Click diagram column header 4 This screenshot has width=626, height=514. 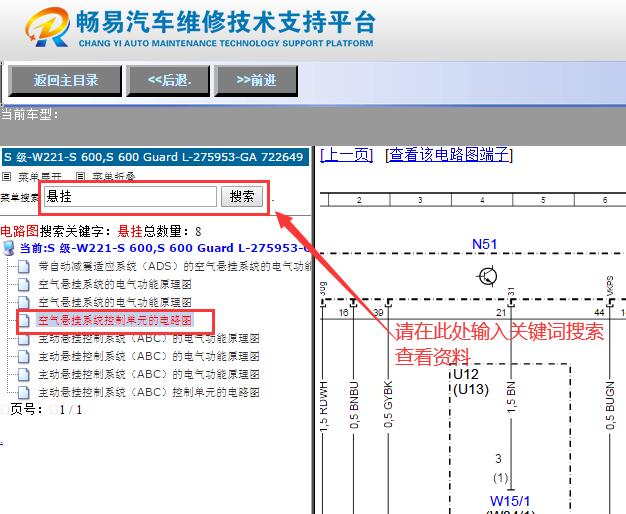[482, 200]
